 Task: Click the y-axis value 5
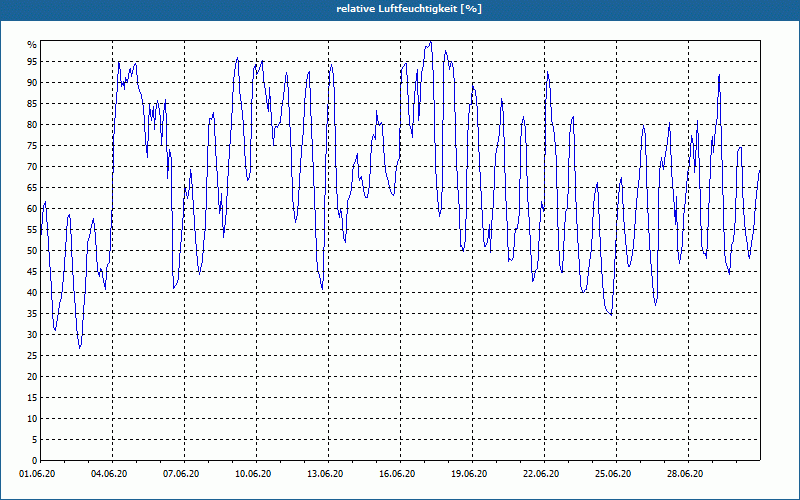[x=35, y=440]
